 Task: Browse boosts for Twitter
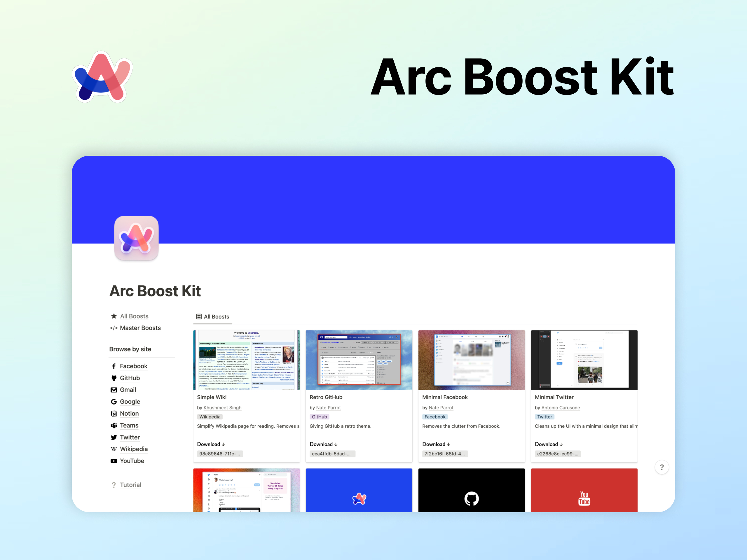[130, 437]
